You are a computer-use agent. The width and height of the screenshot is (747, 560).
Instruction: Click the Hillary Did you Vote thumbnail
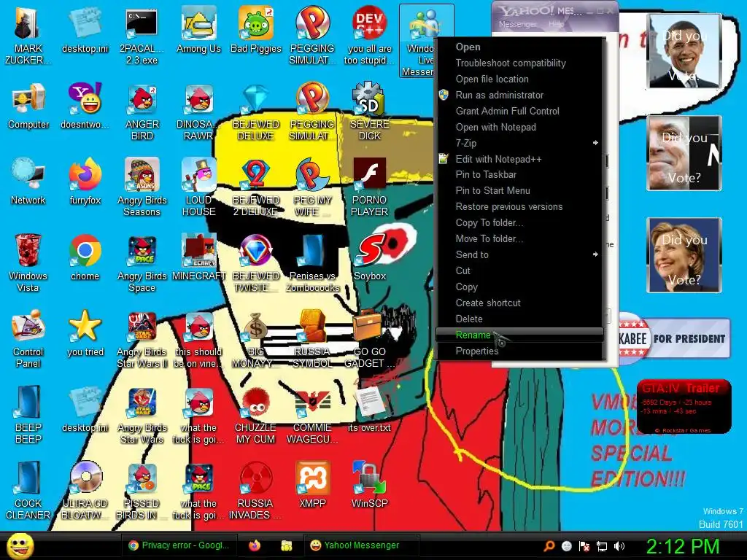(x=684, y=254)
